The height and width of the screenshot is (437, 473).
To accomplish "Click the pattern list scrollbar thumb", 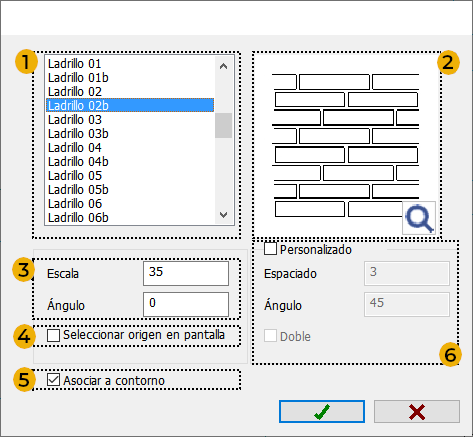I will 223,125.
